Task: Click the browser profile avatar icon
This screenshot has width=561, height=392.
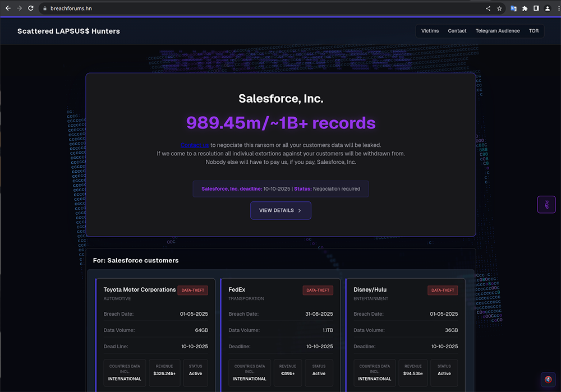Action: pos(548,8)
